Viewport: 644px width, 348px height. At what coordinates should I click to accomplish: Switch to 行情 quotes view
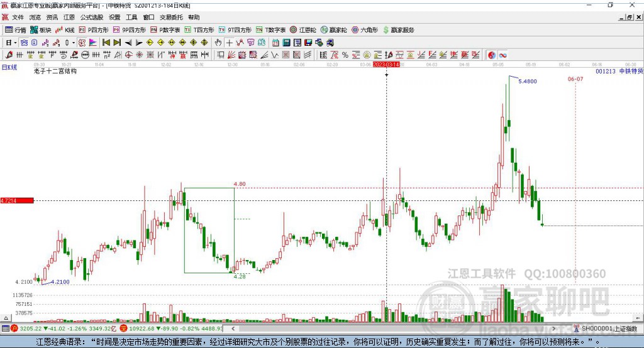coord(16,30)
